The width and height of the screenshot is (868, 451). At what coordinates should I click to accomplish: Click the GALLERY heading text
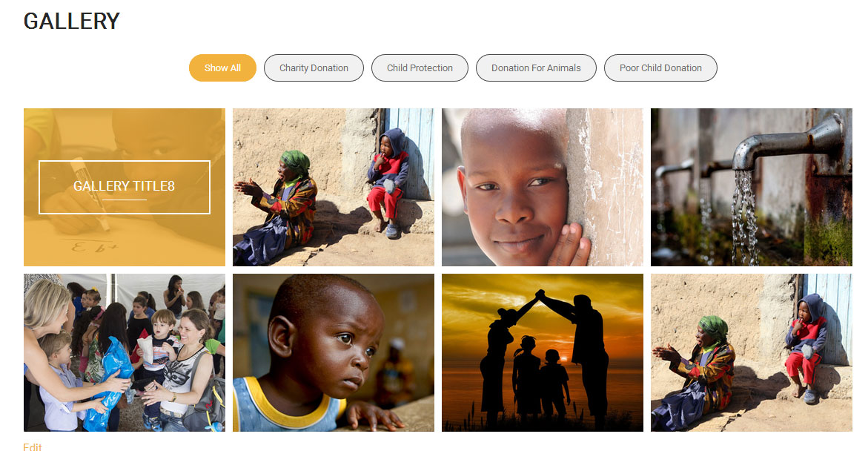(x=71, y=21)
